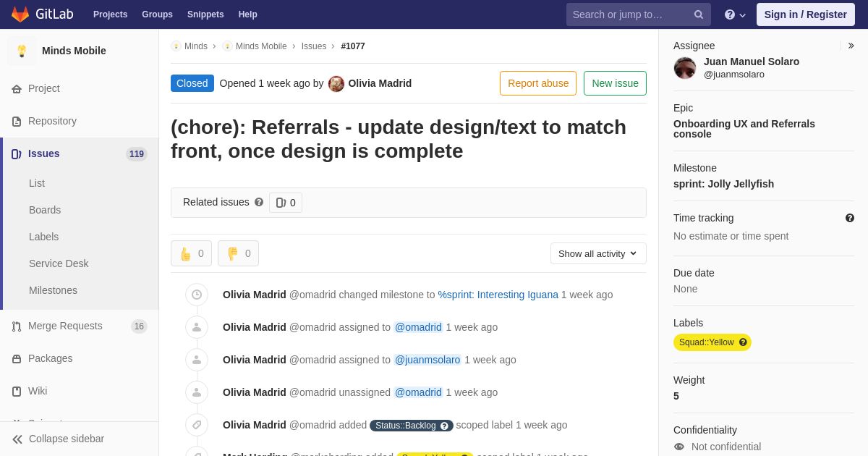Open the Issues List sub-item

tap(37, 183)
